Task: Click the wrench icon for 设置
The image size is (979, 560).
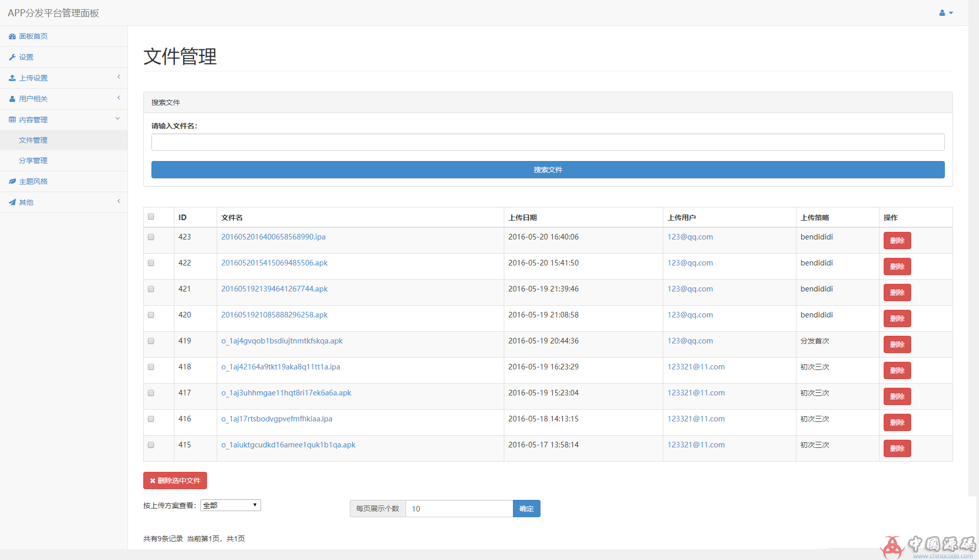Action: pyautogui.click(x=12, y=57)
